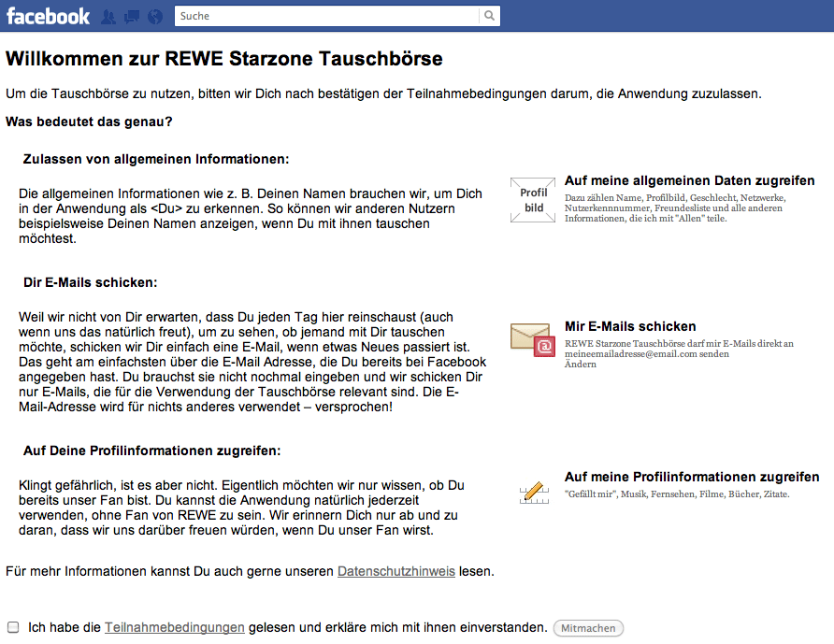Open the messages icon in header
Image resolution: width=834 pixels, height=644 pixels.
click(x=132, y=17)
